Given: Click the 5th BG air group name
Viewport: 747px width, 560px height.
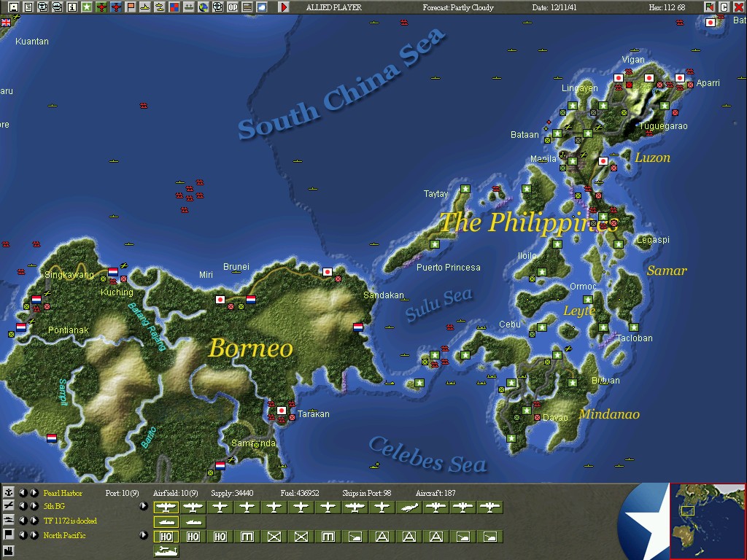Looking at the screenshot, I should 54,506.
